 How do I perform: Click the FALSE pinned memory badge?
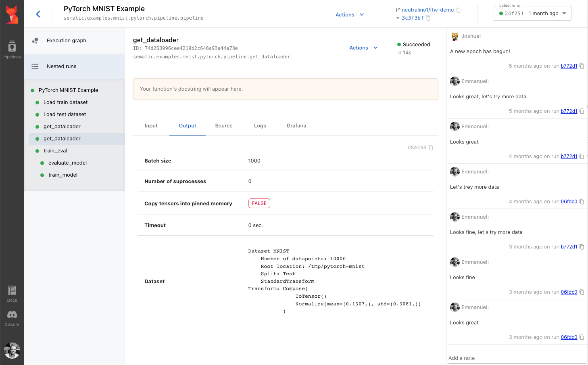coord(259,203)
